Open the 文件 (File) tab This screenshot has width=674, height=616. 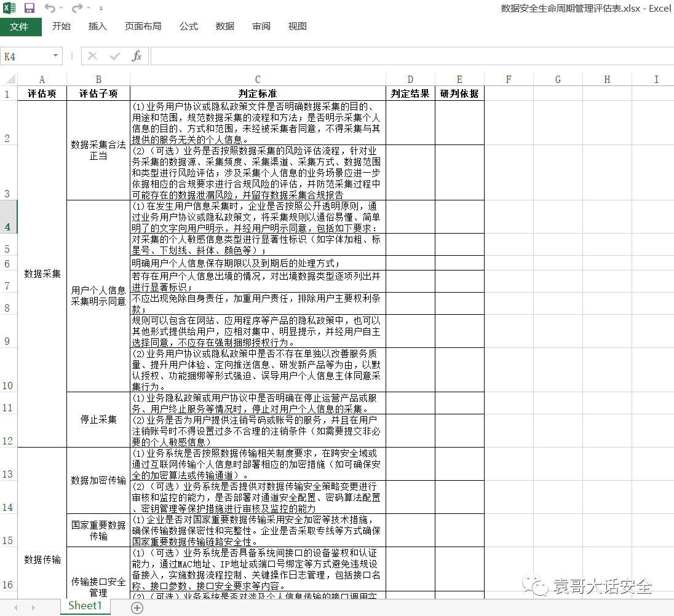coord(21,26)
